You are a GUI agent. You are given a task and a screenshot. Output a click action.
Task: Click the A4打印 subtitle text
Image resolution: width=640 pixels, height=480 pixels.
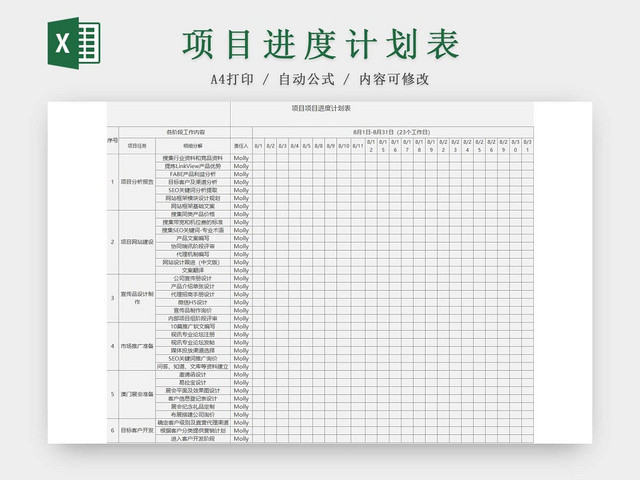[x=232, y=79]
